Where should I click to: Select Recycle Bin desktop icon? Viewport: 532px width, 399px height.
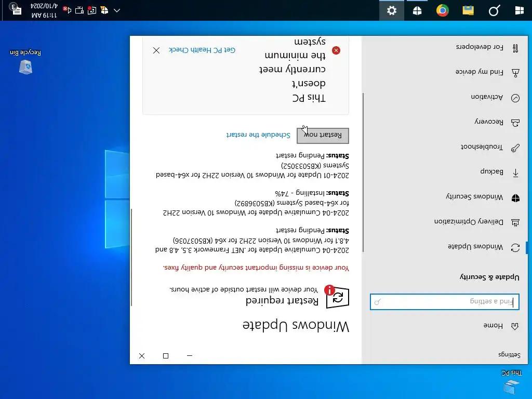(25, 62)
